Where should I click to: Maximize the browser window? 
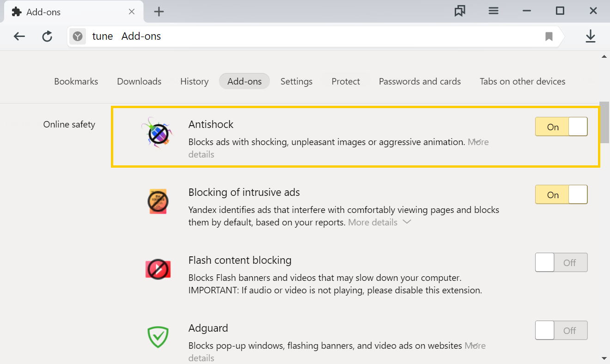pyautogui.click(x=560, y=11)
